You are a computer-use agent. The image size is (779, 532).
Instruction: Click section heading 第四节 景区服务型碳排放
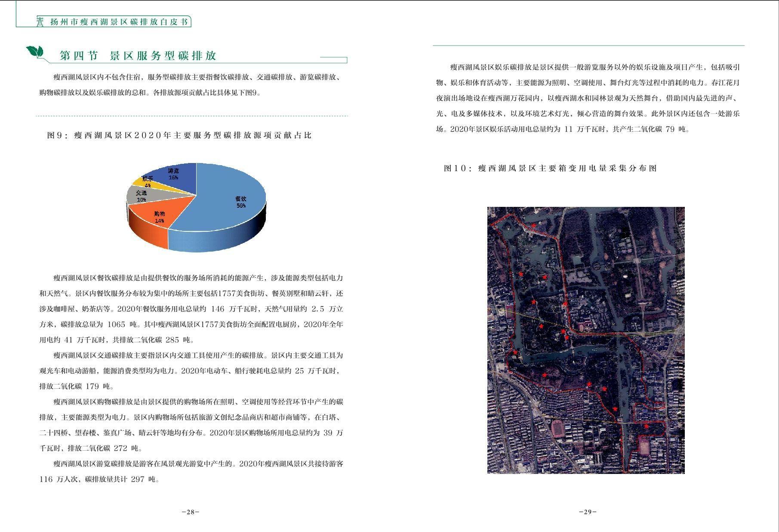(x=138, y=55)
